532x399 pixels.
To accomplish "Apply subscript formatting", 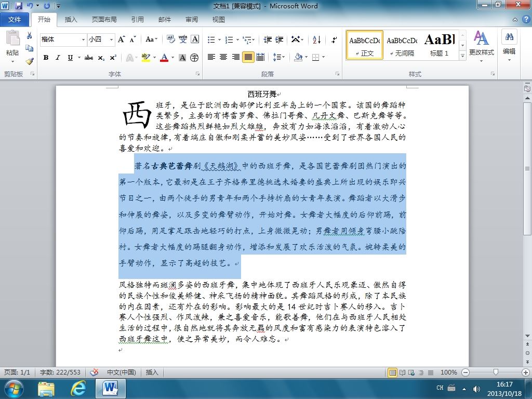I will pyautogui.click(x=101, y=58).
